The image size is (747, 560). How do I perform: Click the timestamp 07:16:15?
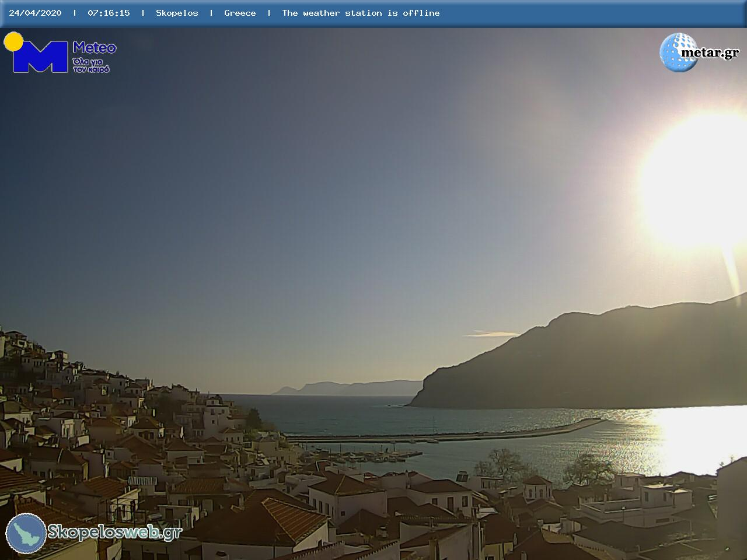click(109, 13)
